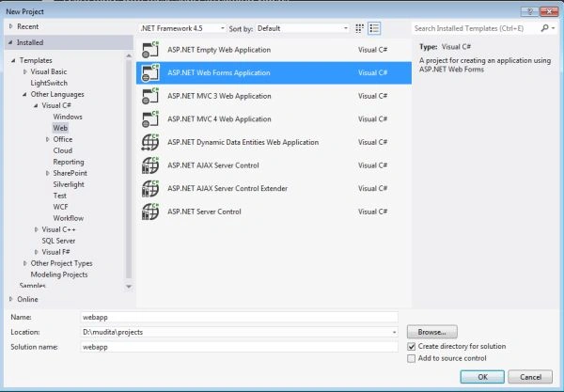Open search options dropdown arrow beside magnifier

[x=554, y=28]
